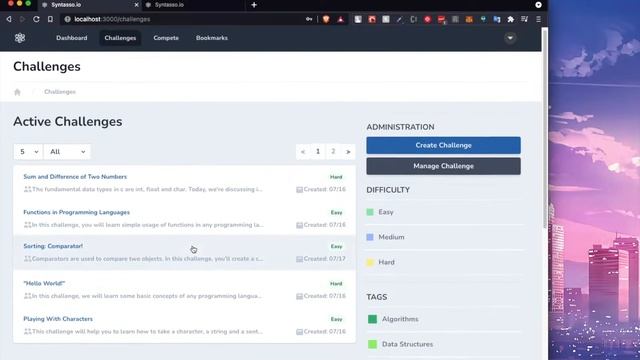Click the home icon in the breadcrumb

tap(17, 92)
